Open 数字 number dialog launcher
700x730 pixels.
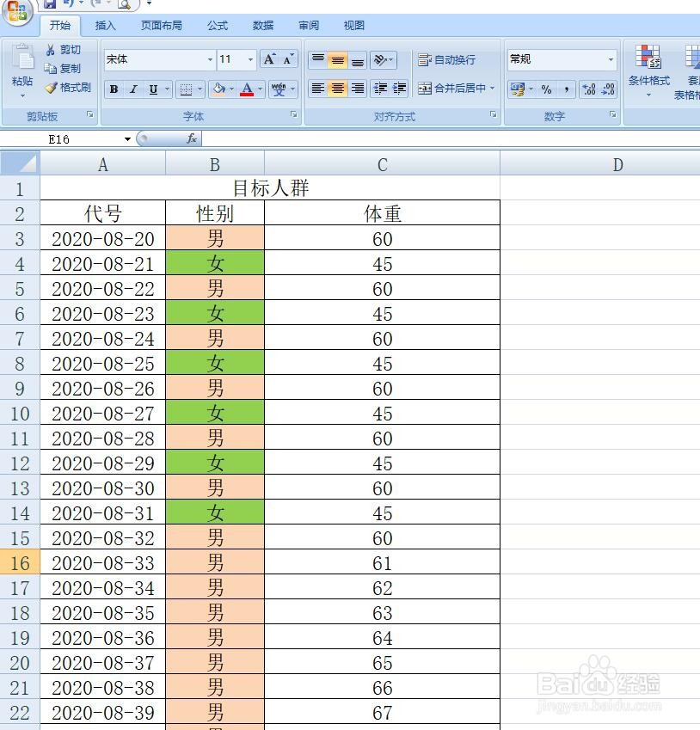tap(613, 114)
